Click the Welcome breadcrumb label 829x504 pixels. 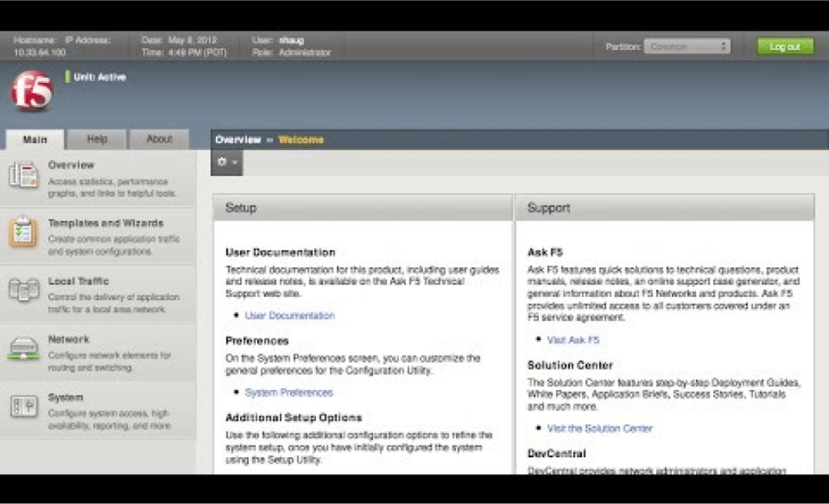[x=301, y=139]
